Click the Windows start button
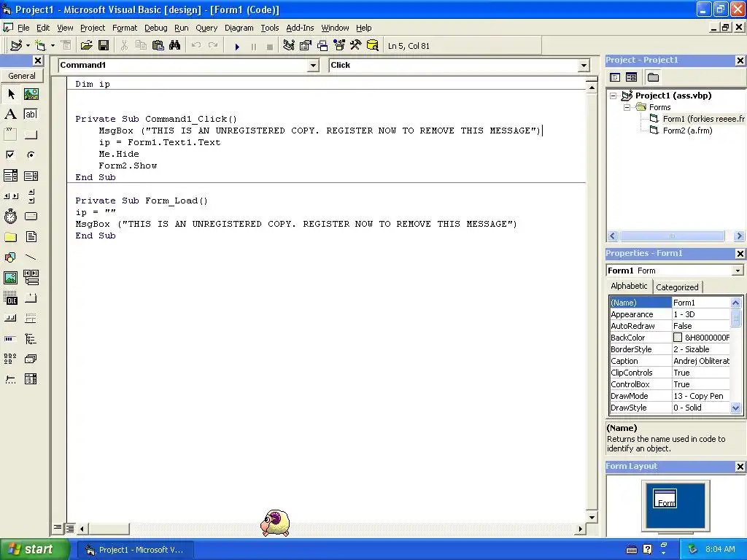Image resolution: width=747 pixels, height=560 pixels. [34, 549]
